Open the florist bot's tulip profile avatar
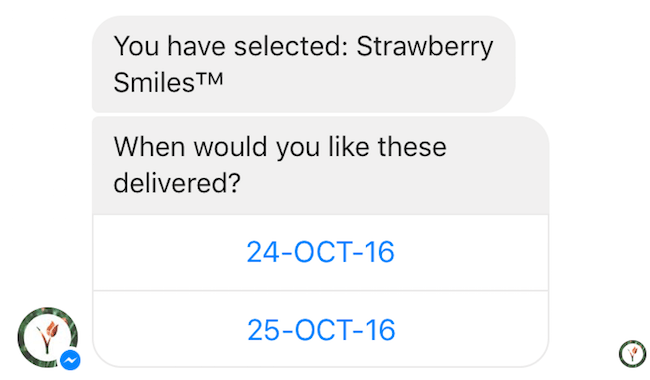This screenshot has width=650, height=380. [x=48, y=337]
